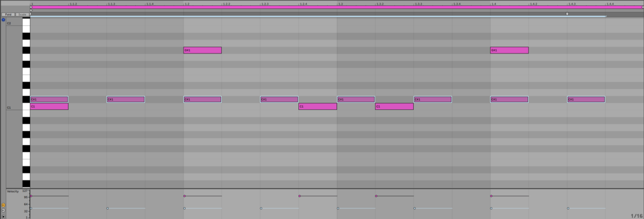Select the C1 note starting at beat 1
Screen dimensions: 644x219
tap(49, 107)
